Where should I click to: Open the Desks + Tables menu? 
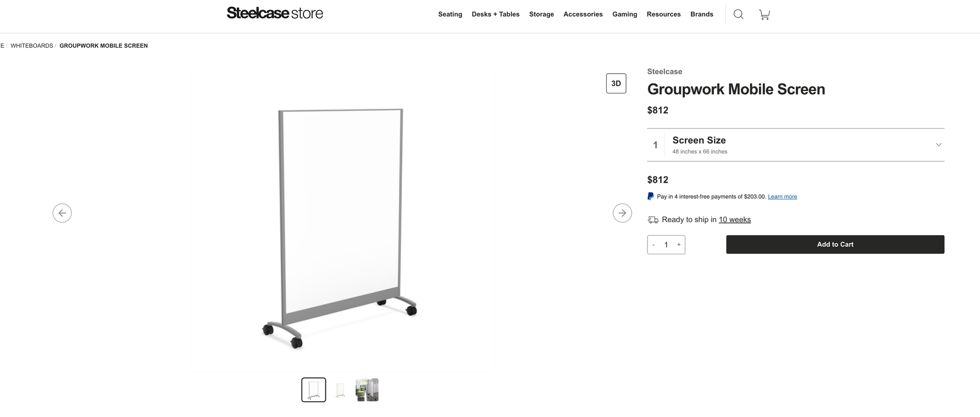click(x=495, y=14)
